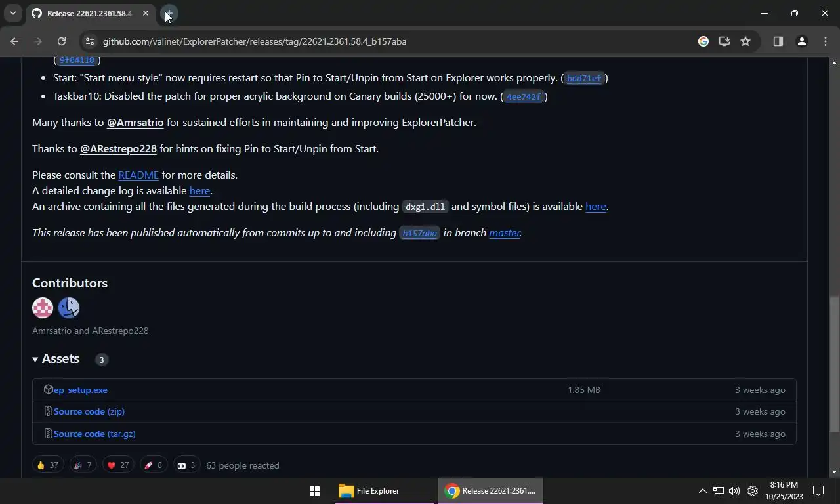
Task: Go back to previous page
Action: (14, 41)
